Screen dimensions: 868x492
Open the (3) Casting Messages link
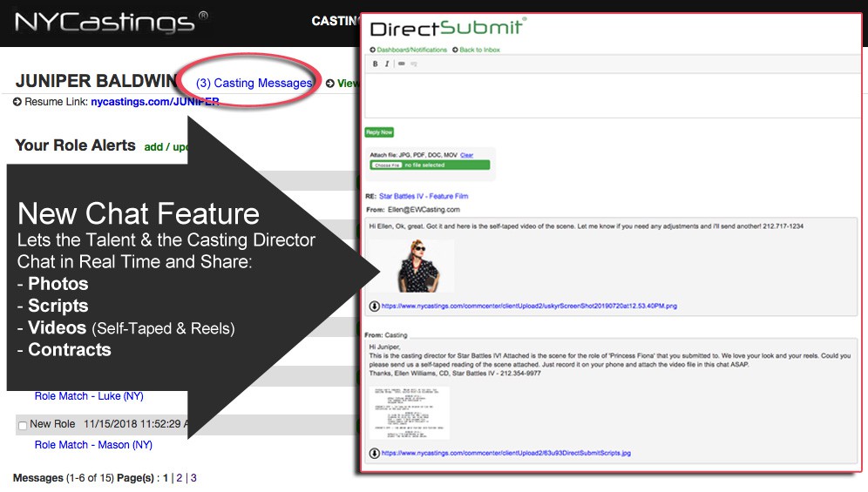248,83
